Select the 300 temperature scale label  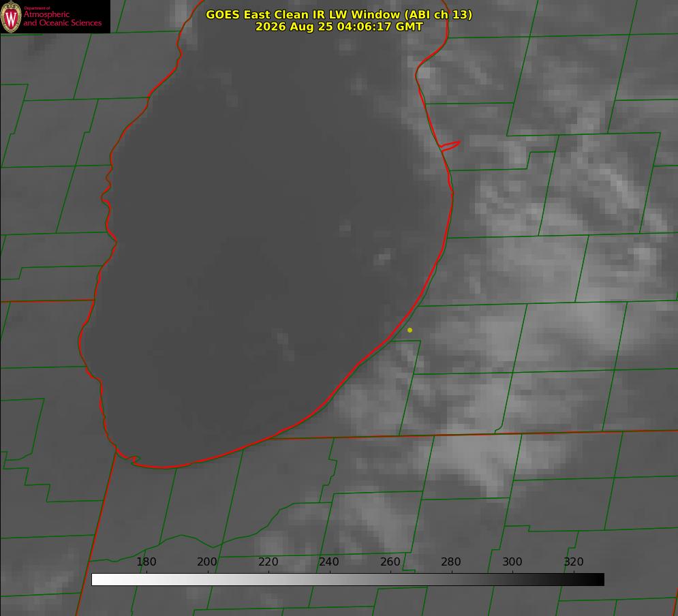pyautogui.click(x=512, y=561)
